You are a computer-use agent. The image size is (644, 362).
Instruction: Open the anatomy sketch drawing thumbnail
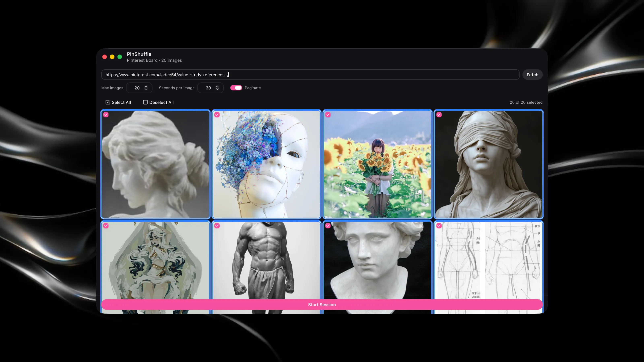(488, 260)
